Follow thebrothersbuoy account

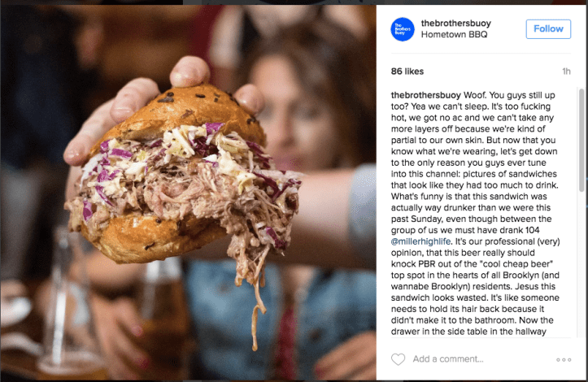548,29
